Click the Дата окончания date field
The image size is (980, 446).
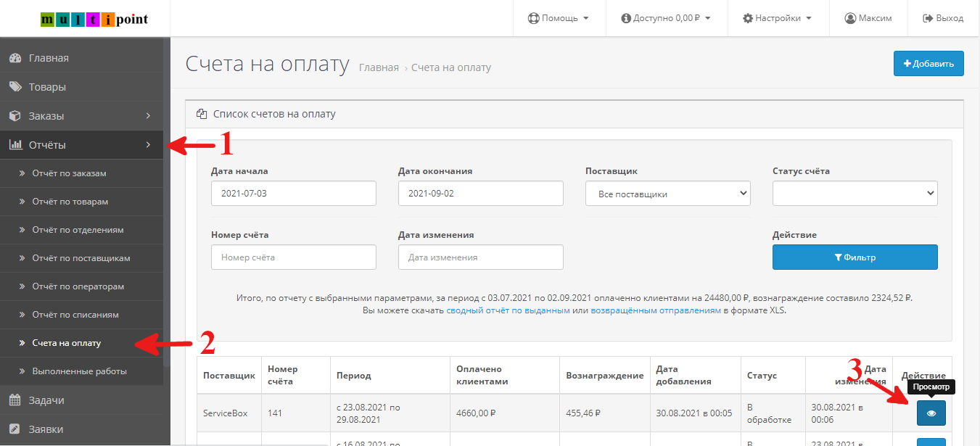481,194
